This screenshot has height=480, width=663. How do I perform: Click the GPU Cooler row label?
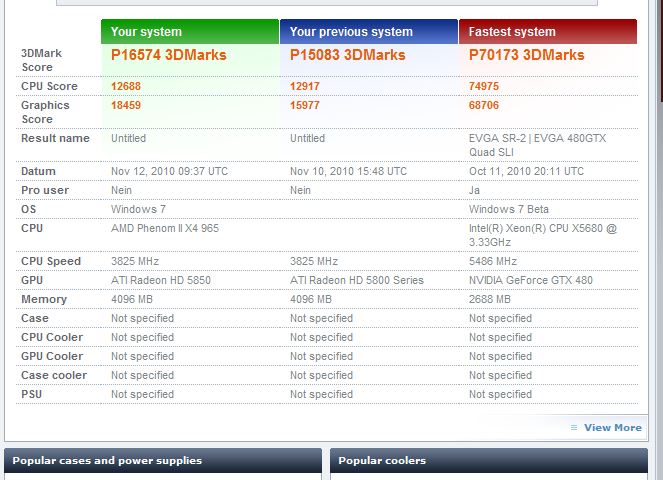tap(52, 357)
